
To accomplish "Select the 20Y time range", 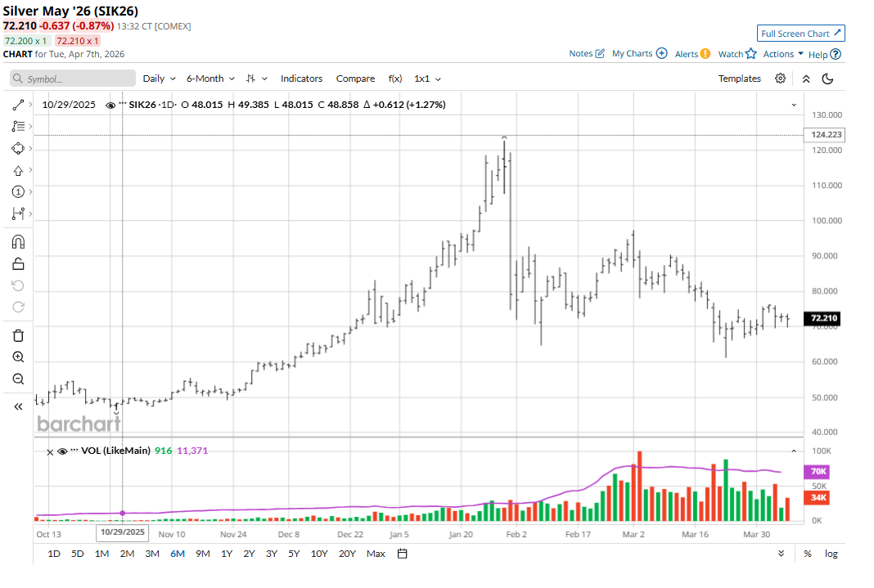I will click(x=347, y=554).
